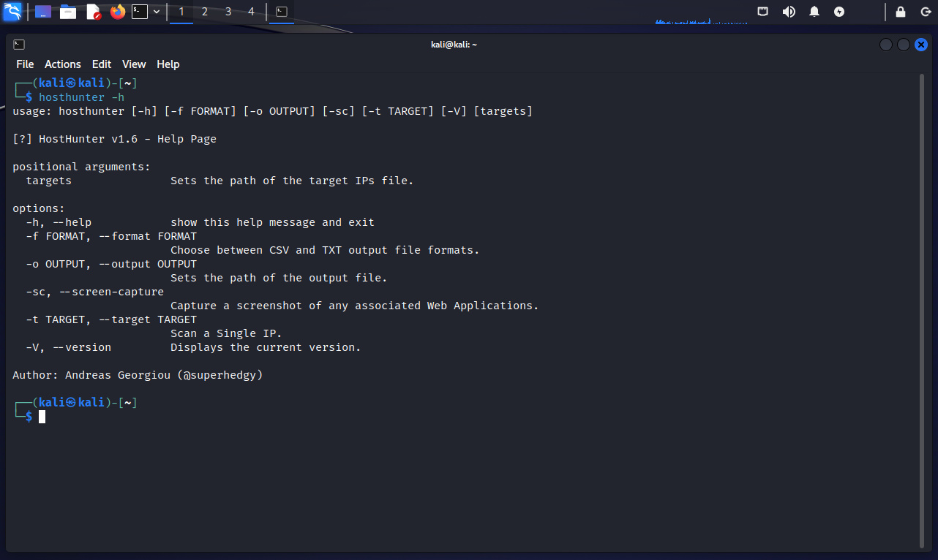The width and height of the screenshot is (938, 560).
Task: Click the lock screen padlock icon
Action: click(x=901, y=12)
